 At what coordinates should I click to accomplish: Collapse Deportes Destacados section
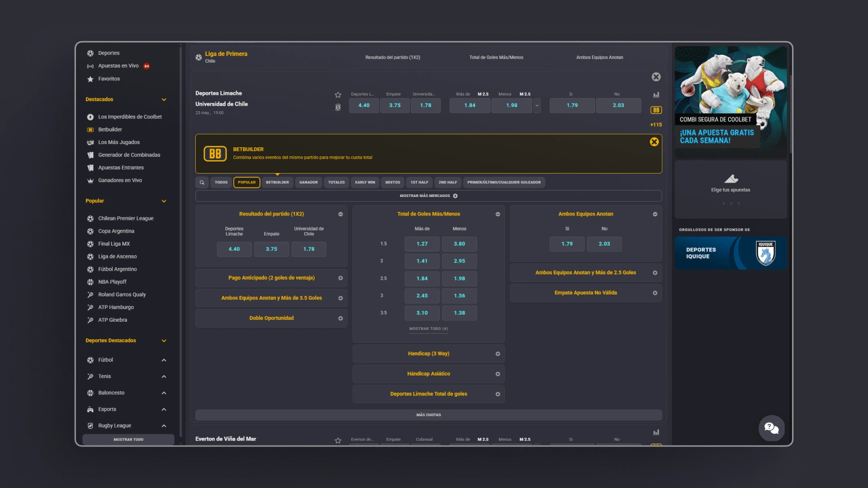click(x=164, y=341)
